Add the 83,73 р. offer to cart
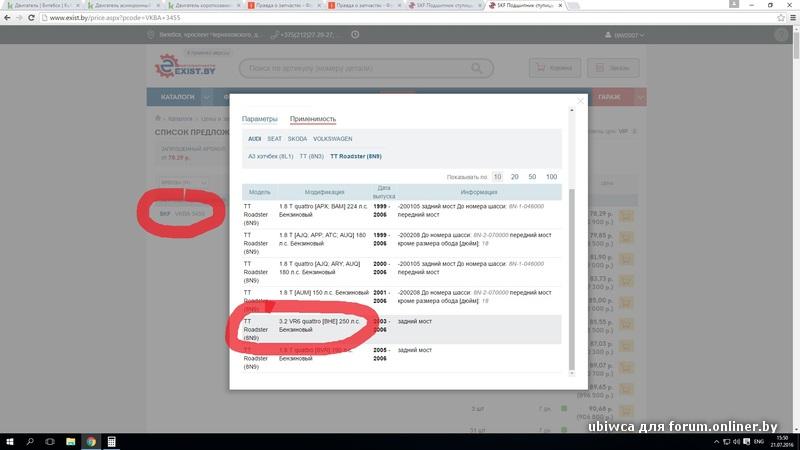Viewport: 800px width, 450px height. [626, 281]
